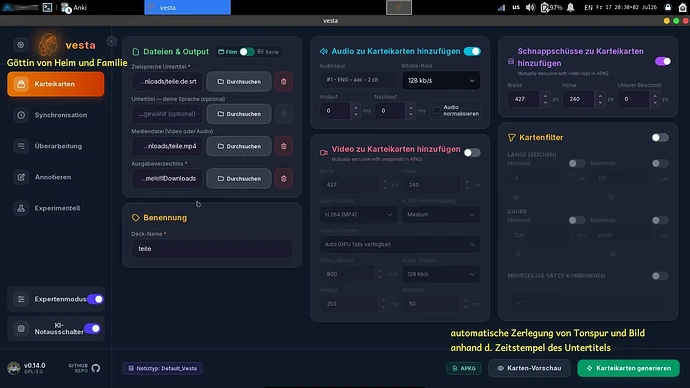
Task: Open the Synchronisation section
Action: pos(55,115)
